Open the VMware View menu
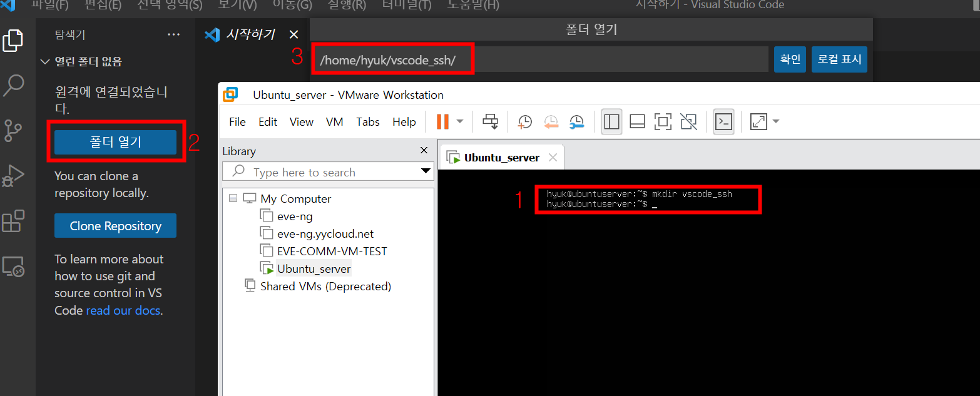This screenshot has height=396, width=980. 302,121
